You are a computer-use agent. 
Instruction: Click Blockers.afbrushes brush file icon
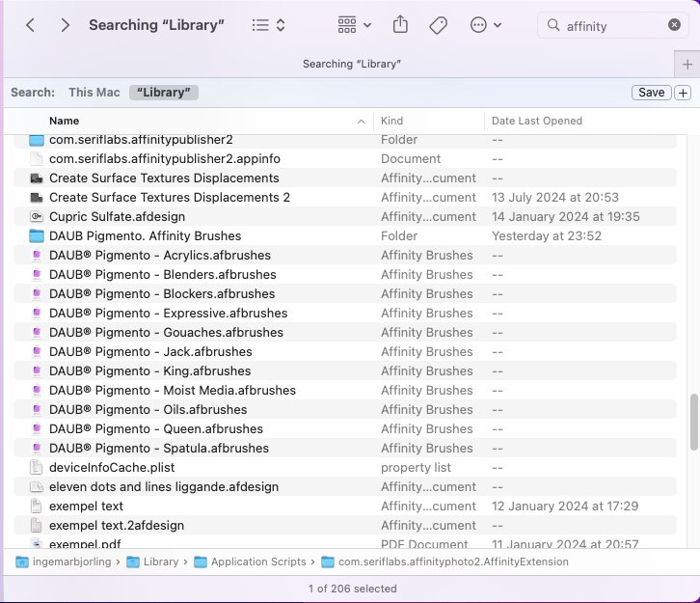pyautogui.click(x=37, y=293)
